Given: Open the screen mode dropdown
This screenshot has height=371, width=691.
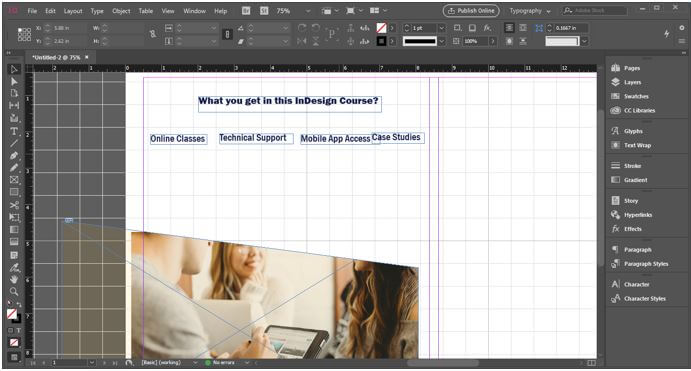Looking at the screenshot, I should tap(354, 11).
